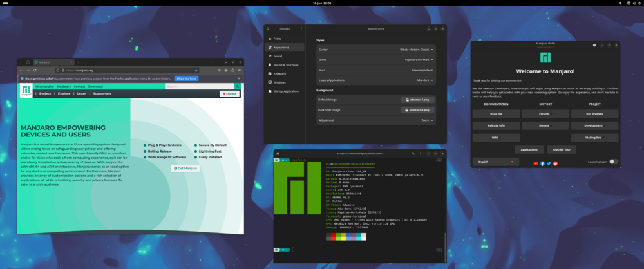The height and width of the screenshot is (269, 644).
Task: Click the Merchandise link on Manjaro website
Action: 44,86
